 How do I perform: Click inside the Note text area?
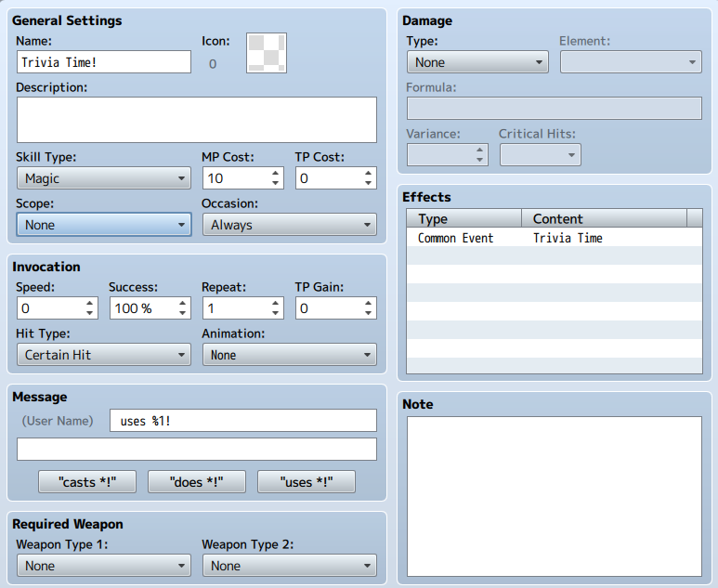coord(554,496)
